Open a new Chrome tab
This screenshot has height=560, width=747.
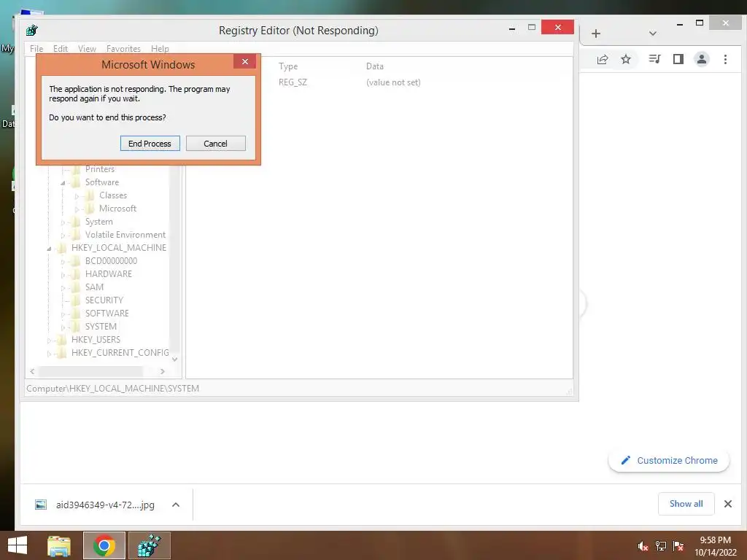(596, 34)
